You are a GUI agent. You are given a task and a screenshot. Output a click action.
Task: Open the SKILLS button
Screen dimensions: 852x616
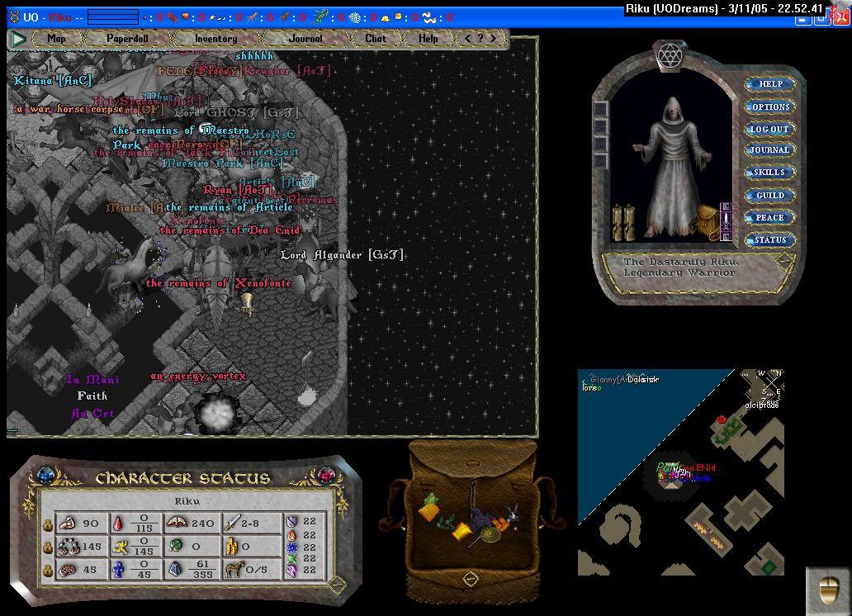(769, 173)
